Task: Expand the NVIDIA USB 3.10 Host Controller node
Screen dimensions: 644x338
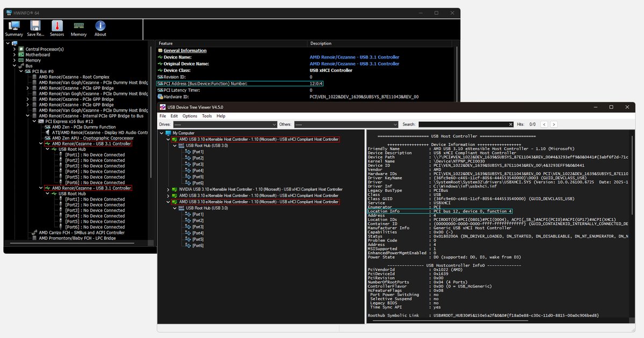Action: [168, 189]
